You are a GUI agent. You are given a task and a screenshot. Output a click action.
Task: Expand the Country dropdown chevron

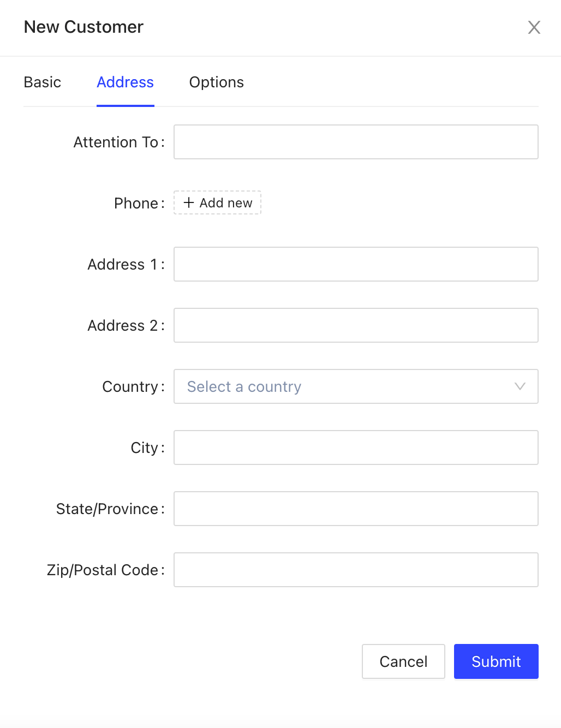(x=520, y=386)
